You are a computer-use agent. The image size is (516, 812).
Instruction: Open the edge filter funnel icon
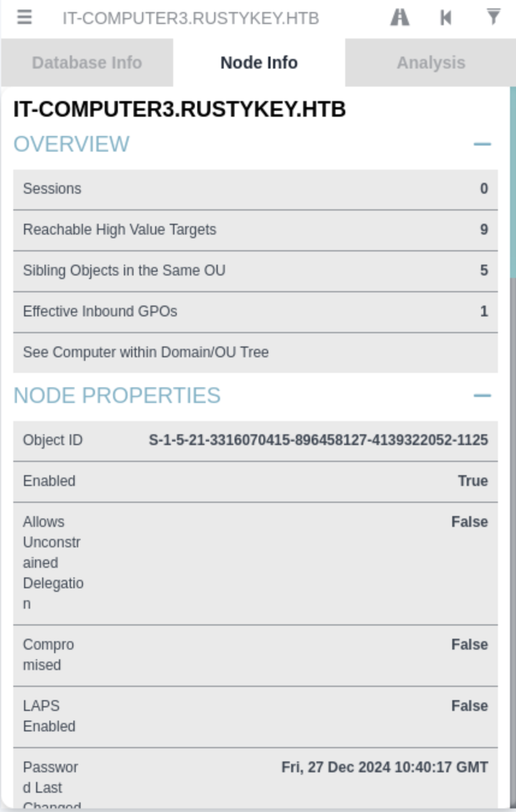(493, 17)
